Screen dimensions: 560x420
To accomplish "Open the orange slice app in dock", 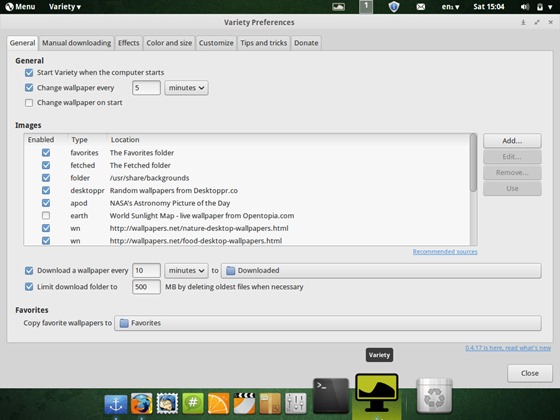I will coord(218,404).
